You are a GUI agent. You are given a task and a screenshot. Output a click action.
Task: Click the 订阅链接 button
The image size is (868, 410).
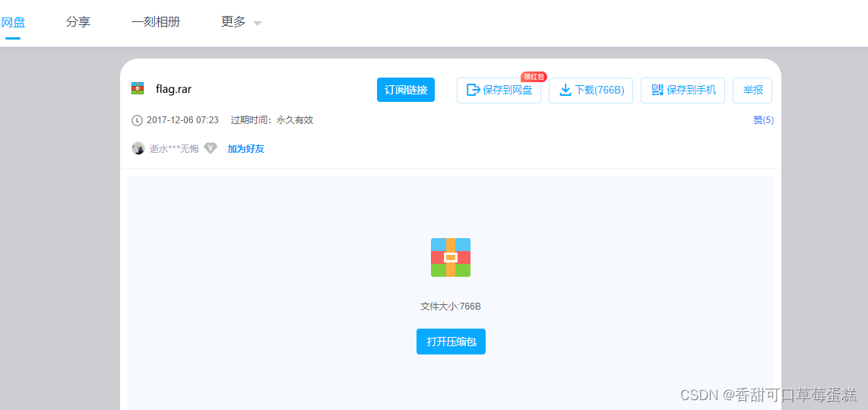[x=406, y=90]
